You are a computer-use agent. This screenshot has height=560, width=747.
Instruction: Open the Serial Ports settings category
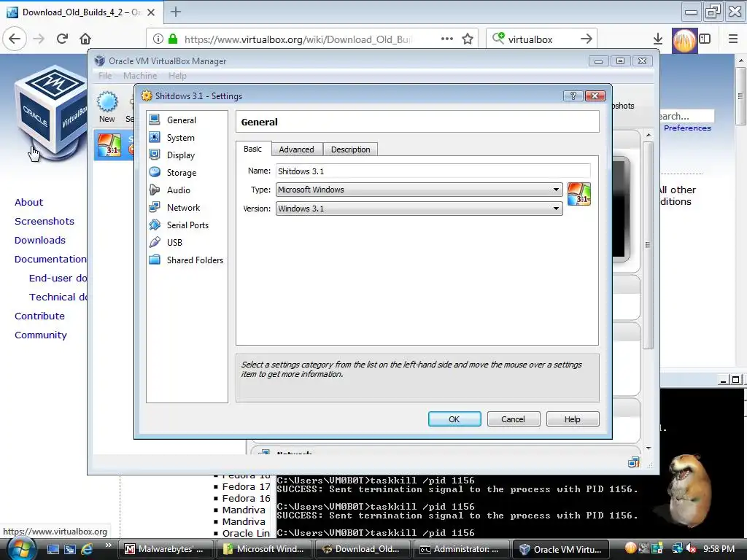(x=186, y=225)
